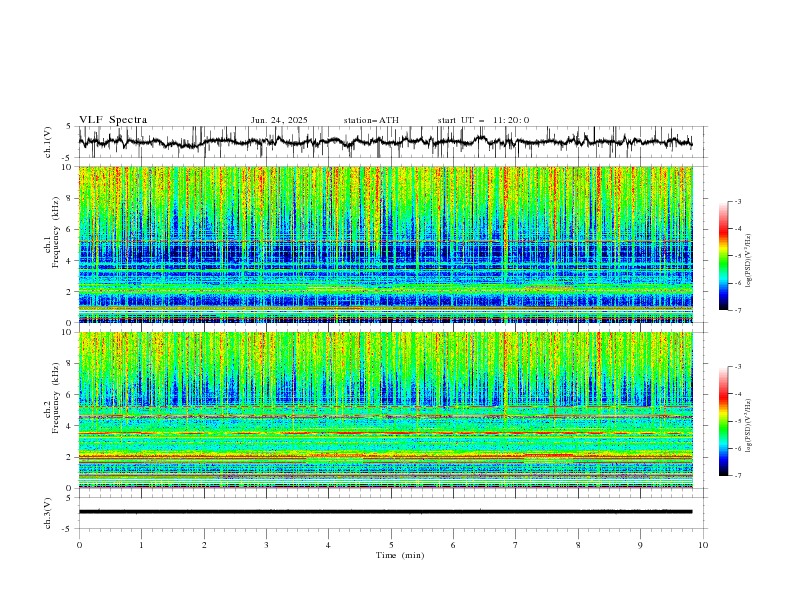Click the ch.1 colorbar tick "-7"
Viewport: 792px width, 612px height.
(738, 311)
